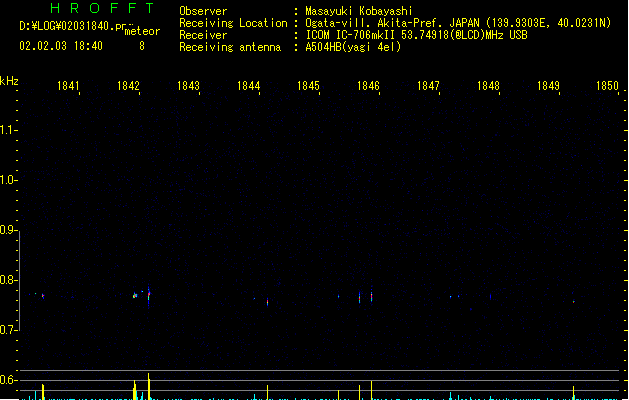Image resolution: width=629 pixels, height=400 pixels.
Task: Click the 1841 time axis marker
Action: [x=68, y=86]
